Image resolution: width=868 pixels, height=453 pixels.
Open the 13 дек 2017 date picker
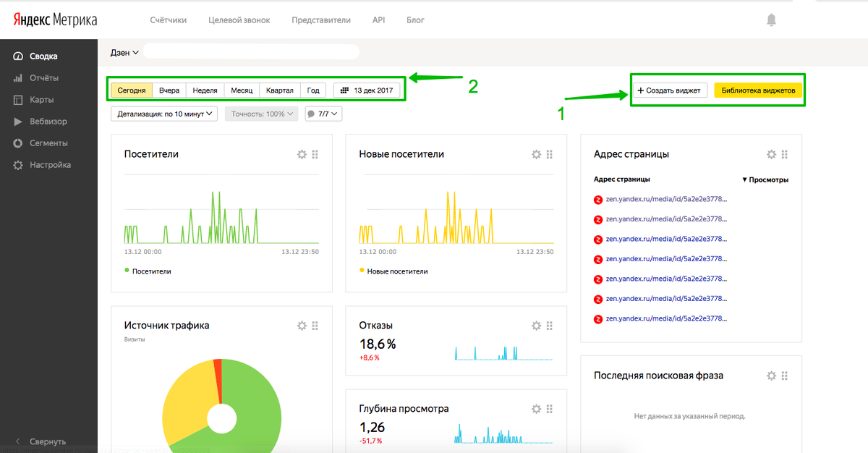367,90
